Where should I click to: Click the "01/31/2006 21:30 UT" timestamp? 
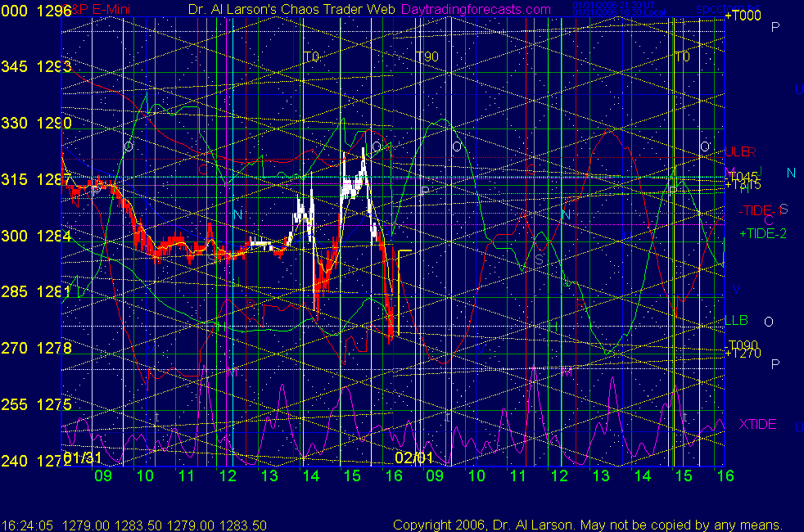613,5
